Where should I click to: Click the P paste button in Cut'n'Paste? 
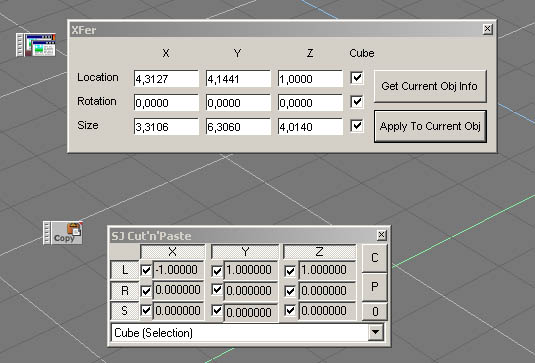click(x=375, y=287)
